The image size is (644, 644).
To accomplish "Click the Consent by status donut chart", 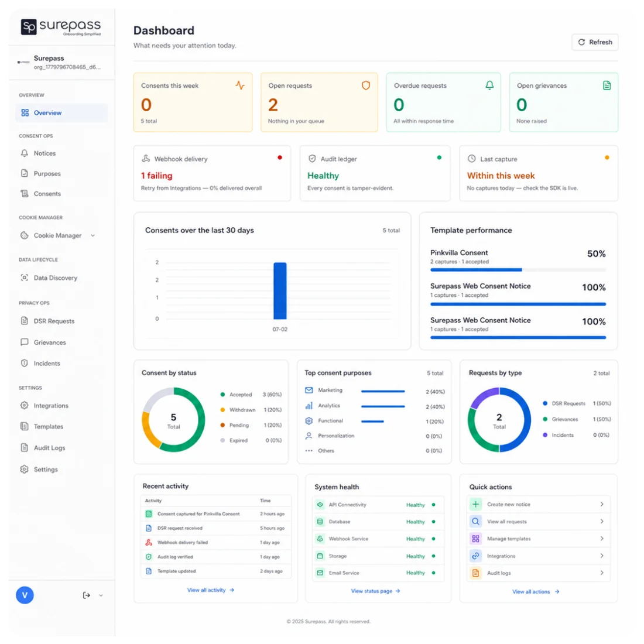I will point(173,419).
